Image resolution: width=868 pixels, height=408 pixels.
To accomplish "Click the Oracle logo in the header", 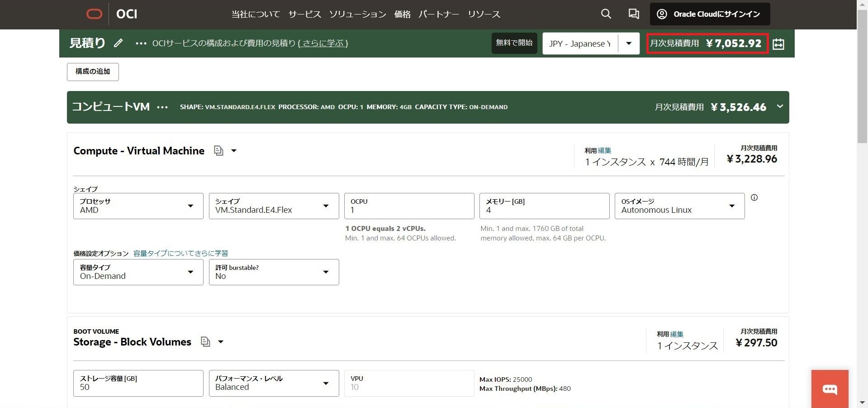I will [94, 14].
